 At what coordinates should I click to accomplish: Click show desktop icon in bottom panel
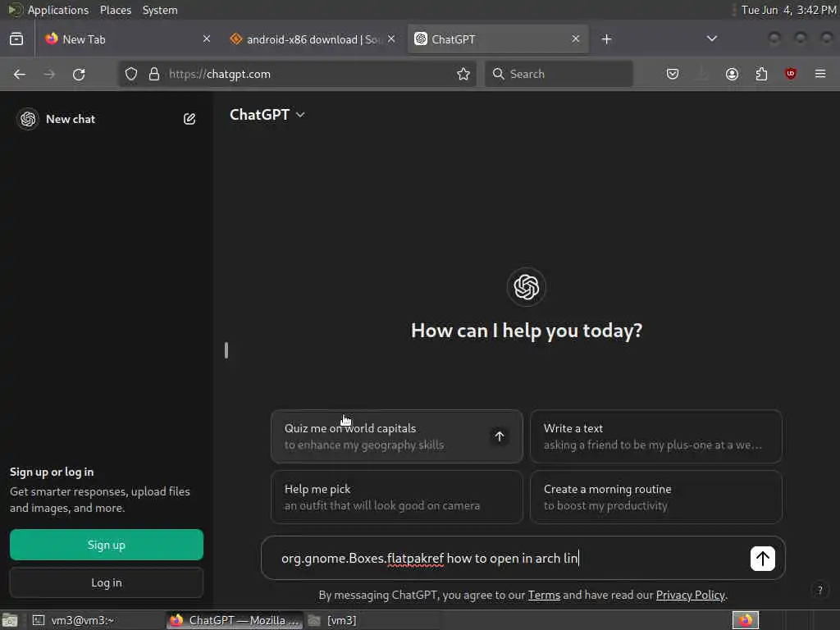point(10,620)
